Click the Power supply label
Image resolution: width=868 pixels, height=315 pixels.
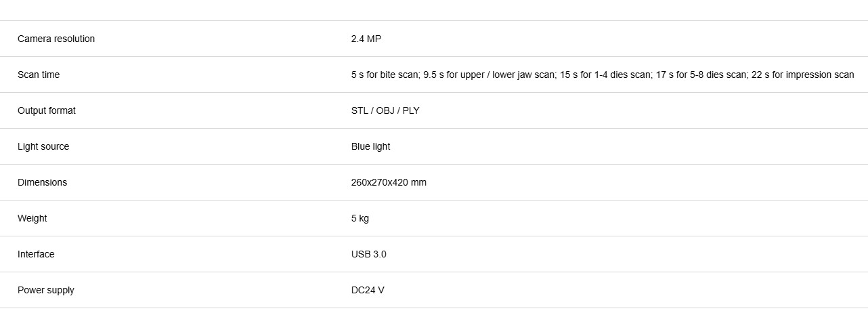46,291
